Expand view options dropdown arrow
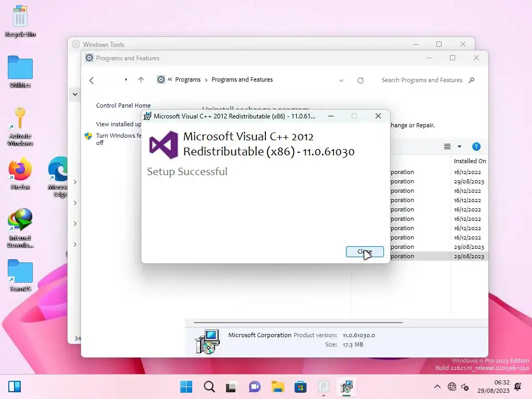Image resolution: width=532 pixels, height=399 pixels. pyautogui.click(x=459, y=147)
